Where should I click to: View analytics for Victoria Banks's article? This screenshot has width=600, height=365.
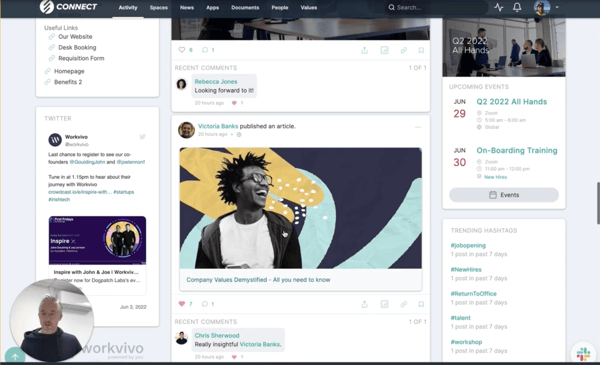384,304
